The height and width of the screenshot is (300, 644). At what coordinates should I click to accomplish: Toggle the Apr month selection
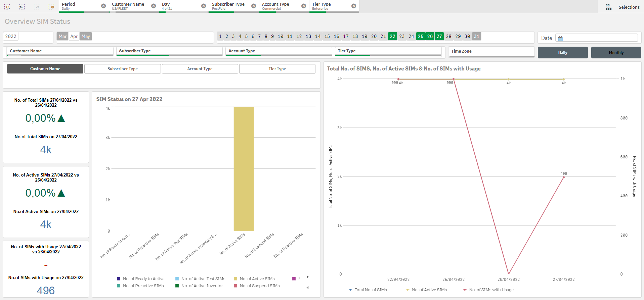(74, 36)
